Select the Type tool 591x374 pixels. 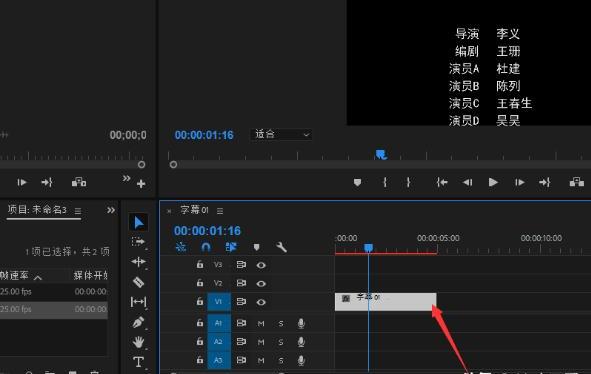click(138, 362)
